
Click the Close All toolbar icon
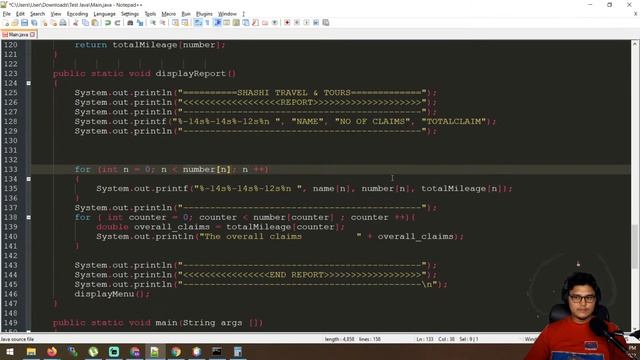(54, 22)
